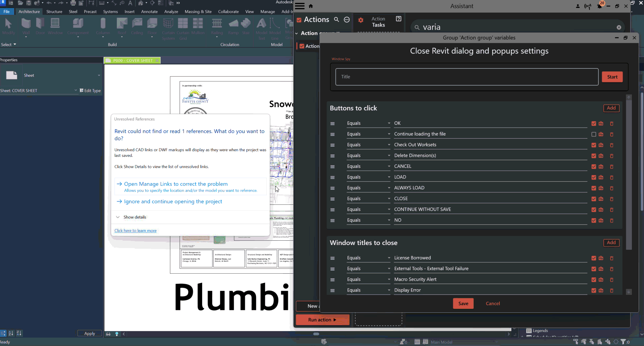Open the Annotate ribbon tab

tap(149, 11)
